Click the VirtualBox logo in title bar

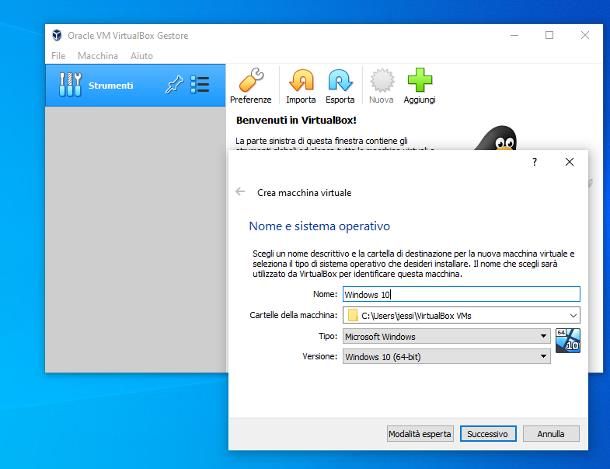pos(57,35)
